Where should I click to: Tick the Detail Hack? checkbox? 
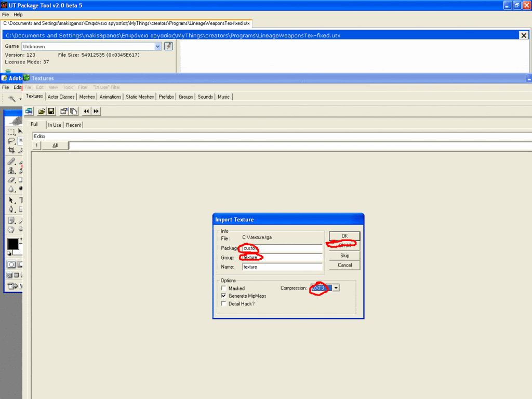point(224,304)
